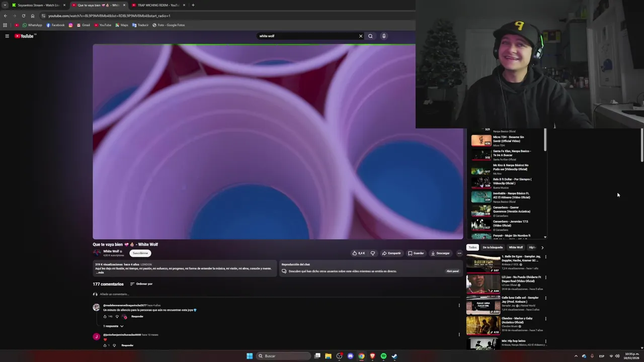Close the 'Que te vaya bien' tab
This screenshot has width=644, height=362.
point(124,5)
